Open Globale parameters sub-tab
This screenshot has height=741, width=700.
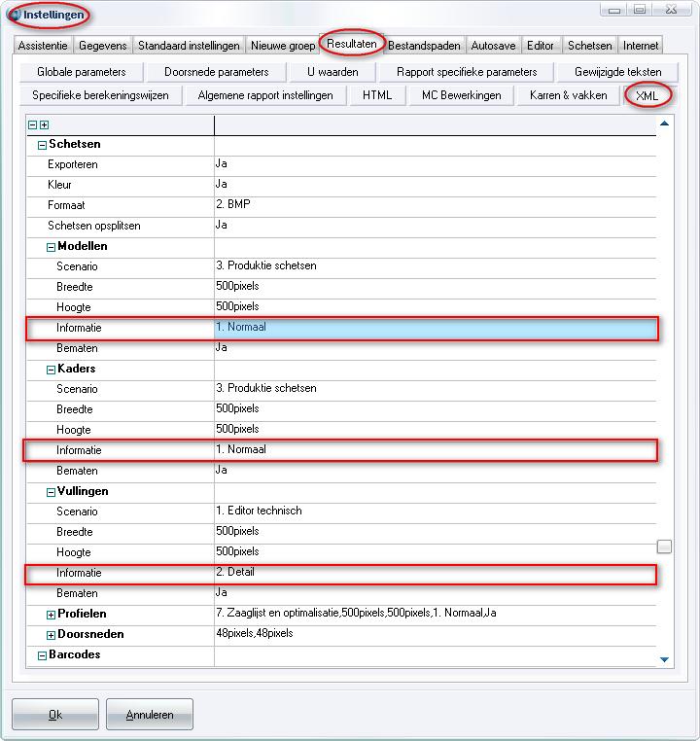click(x=82, y=72)
